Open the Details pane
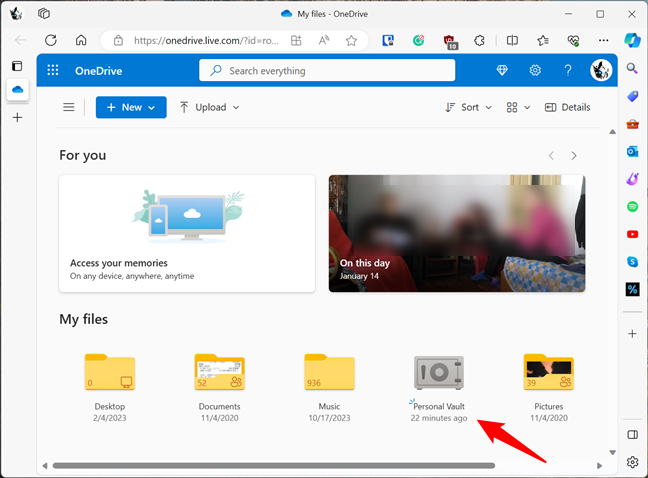Image resolution: width=648 pixels, height=478 pixels. (x=567, y=107)
